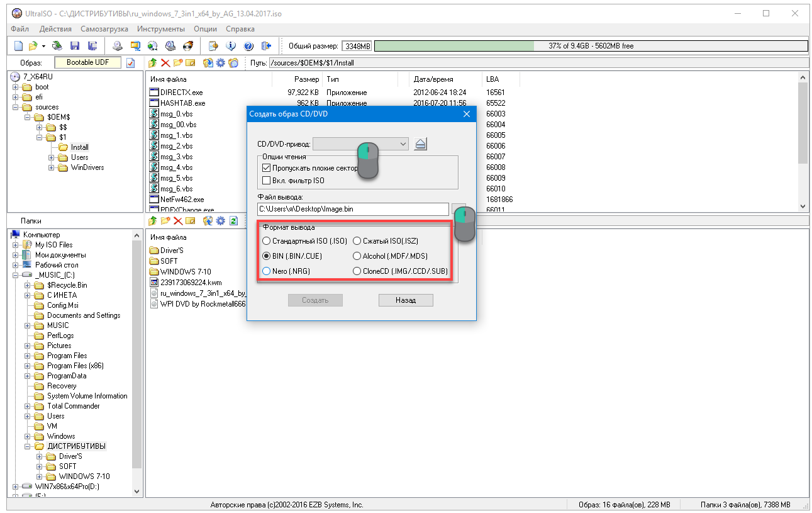Open the dropdown arrow next to Open icon
The height and width of the screenshot is (513, 812).
click(x=43, y=46)
